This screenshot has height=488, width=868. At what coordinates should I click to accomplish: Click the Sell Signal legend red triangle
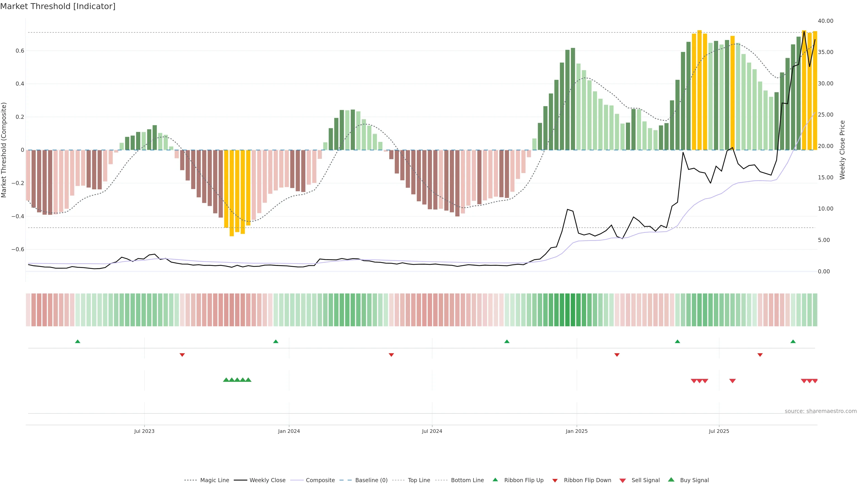(623, 480)
